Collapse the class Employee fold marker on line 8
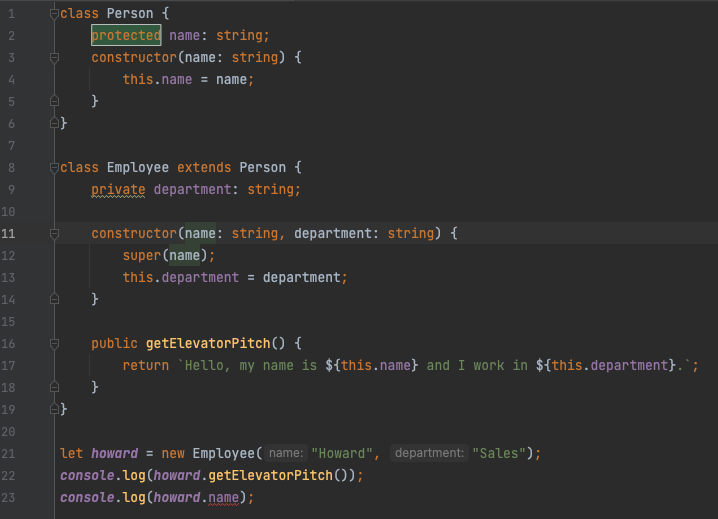 [x=54, y=167]
